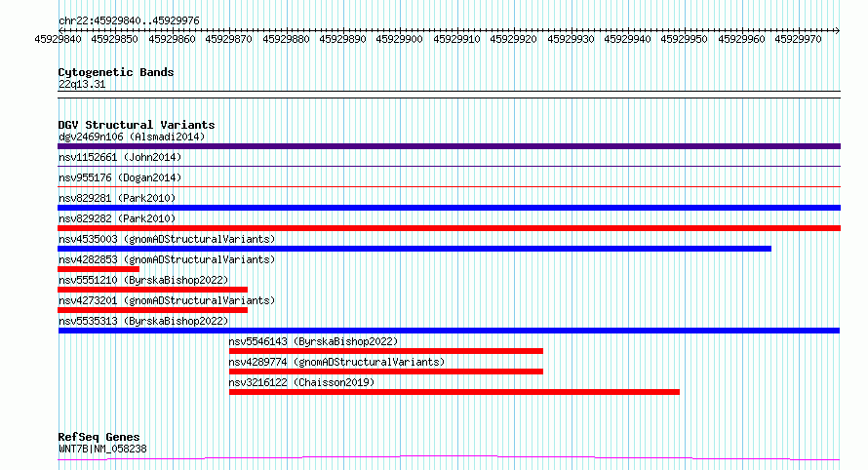Viewport: 868px width, 470px height.
Task: Select the blue bar under nsv829281
Action: coord(449,208)
